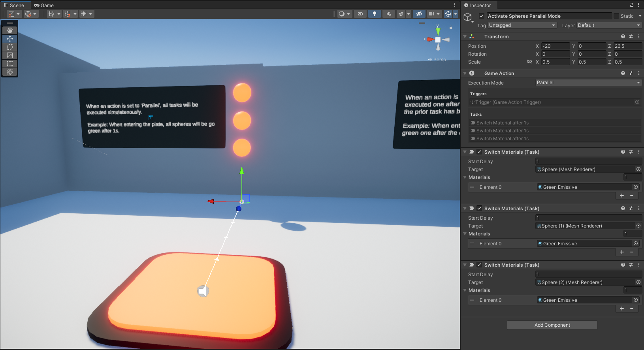Disable the first Switch Materials (Task) component
The height and width of the screenshot is (350, 644).
479,152
